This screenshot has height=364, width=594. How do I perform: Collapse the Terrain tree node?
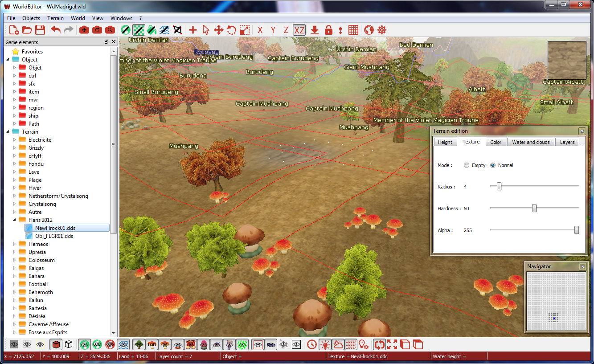coord(8,132)
